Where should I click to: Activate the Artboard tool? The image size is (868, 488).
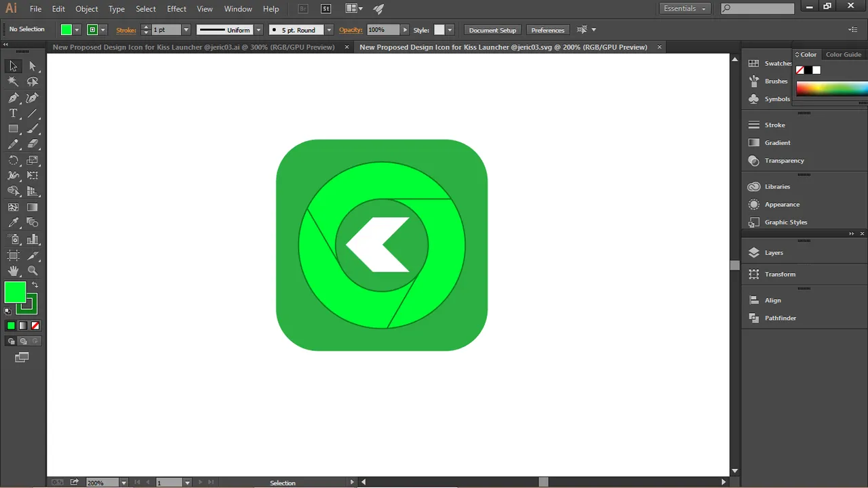pyautogui.click(x=13, y=255)
